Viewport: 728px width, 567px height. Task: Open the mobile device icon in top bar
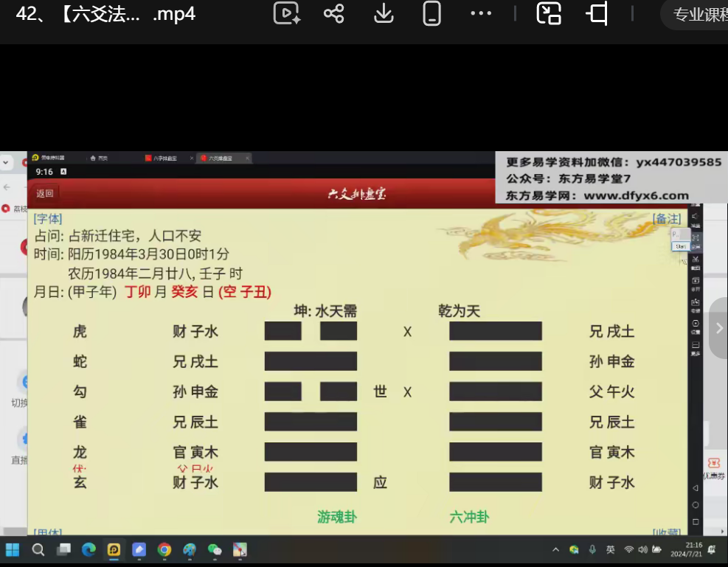(x=431, y=13)
